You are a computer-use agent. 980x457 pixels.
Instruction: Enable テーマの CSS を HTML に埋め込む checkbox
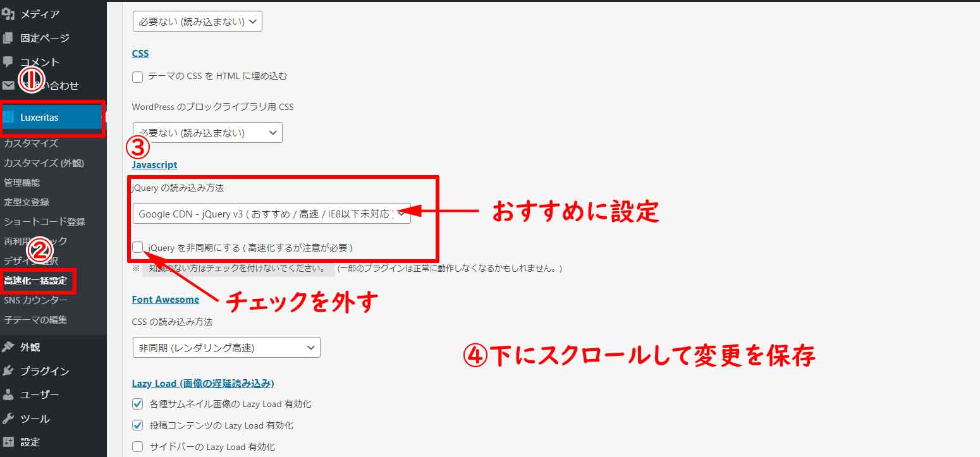(138, 77)
